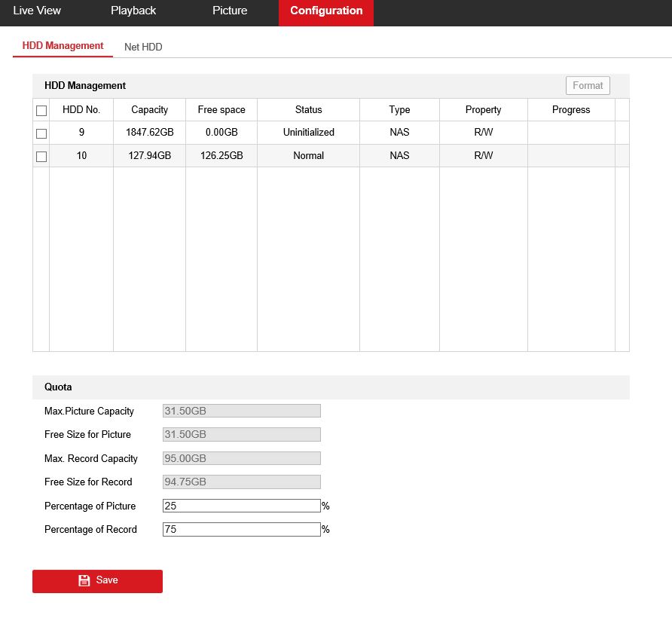Click the Status column header
Screen dimensions: 672x618
[x=308, y=110]
